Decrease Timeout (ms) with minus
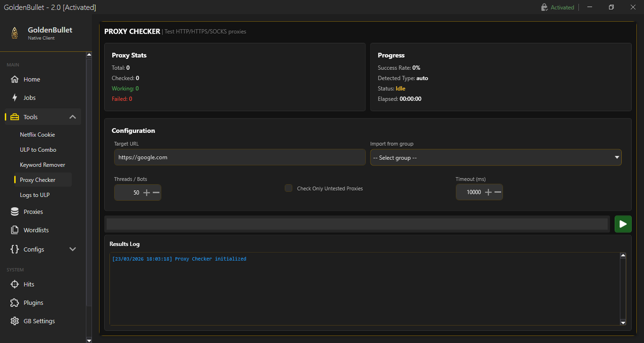The width and height of the screenshot is (644, 343). tap(498, 192)
